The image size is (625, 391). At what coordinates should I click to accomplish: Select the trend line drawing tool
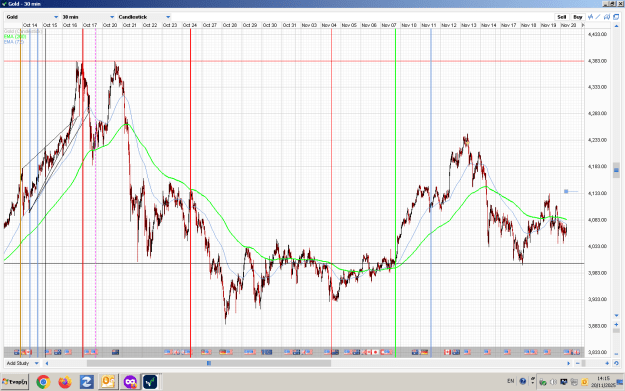click(x=598, y=17)
